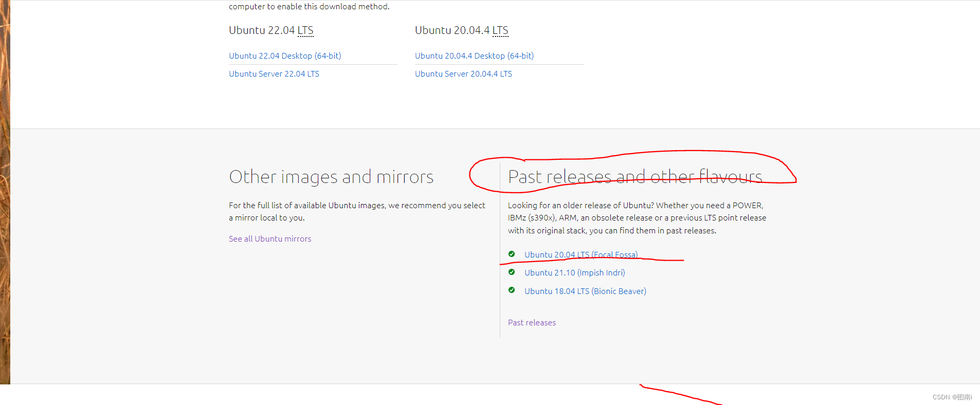Open Ubuntu 20.04 LTS (Focal Fossa) link
Image resolution: width=980 pixels, height=405 pixels.
581,254
